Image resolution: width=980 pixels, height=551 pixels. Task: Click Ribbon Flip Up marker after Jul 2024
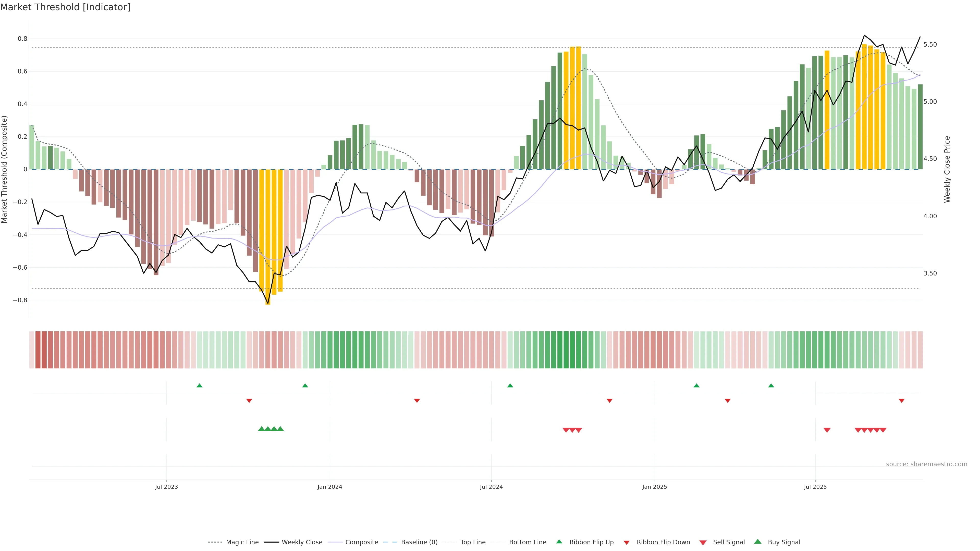[510, 386]
